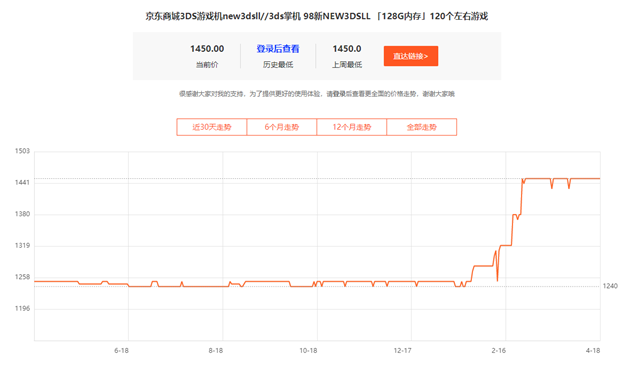
Task: Click the orange 直达链接> button
Action: [411, 56]
